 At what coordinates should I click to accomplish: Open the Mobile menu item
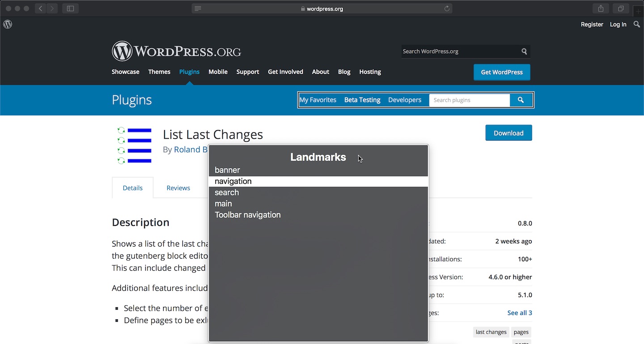pyautogui.click(x=218, y=72)
